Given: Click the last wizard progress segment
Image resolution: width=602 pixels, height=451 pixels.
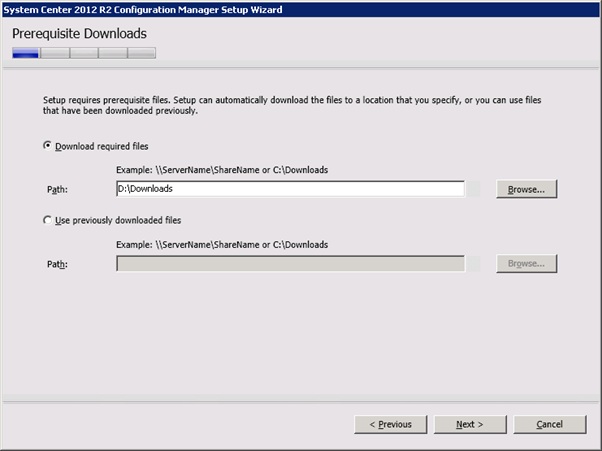Looking at the screenshot, I should tap(141, 53).
